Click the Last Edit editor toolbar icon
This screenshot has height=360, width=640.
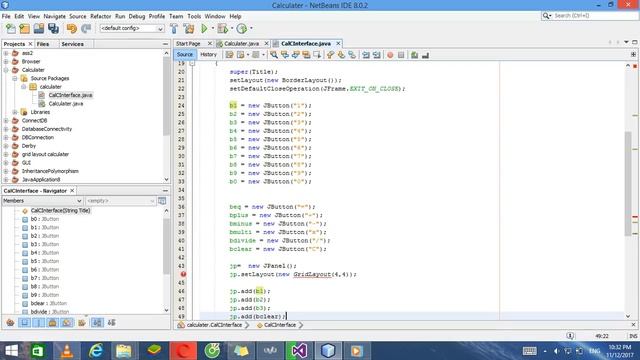[x=229, y=55]
